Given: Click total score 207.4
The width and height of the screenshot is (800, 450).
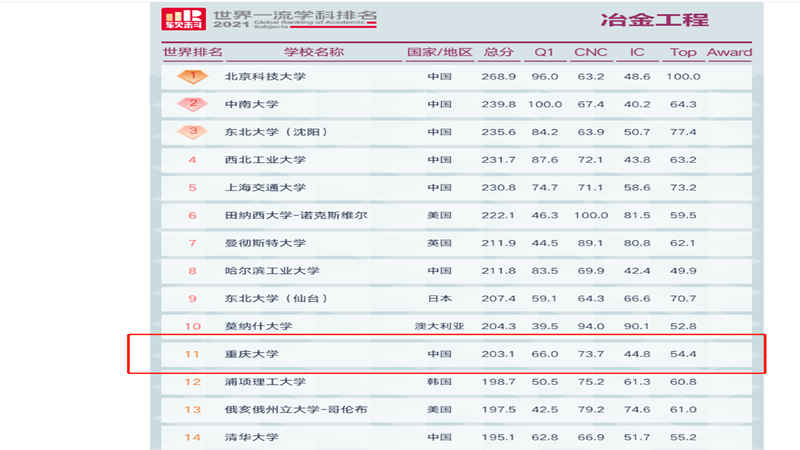Looking at the screenshot, I should 498,298.
